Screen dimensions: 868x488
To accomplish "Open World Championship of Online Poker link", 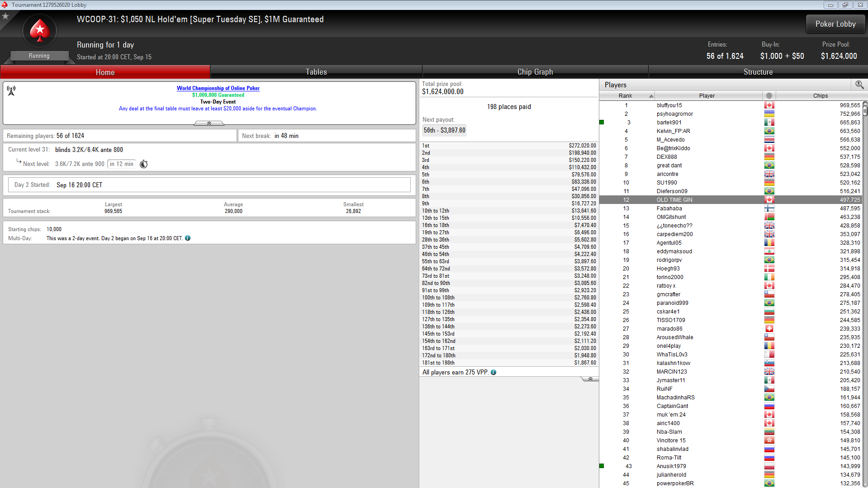I will (218, 88).
